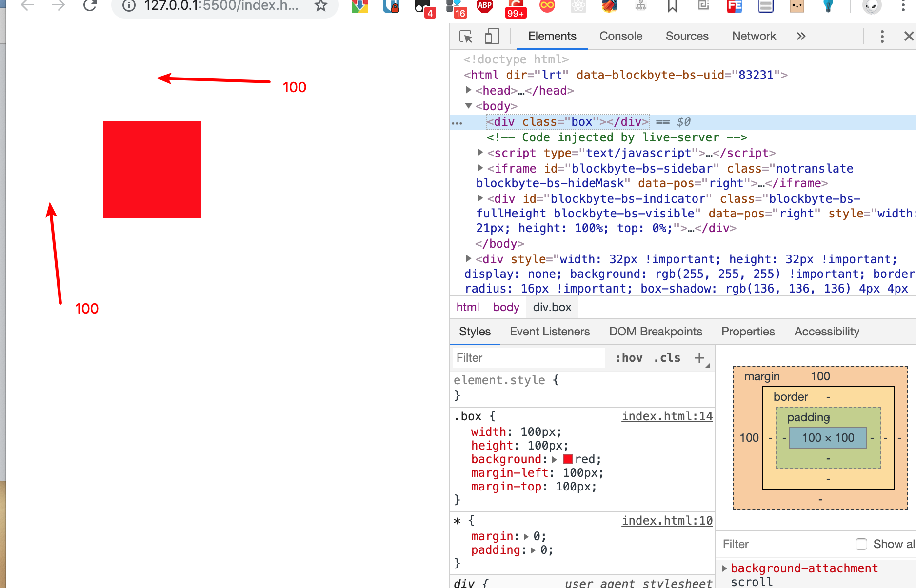Activate the inspect element picker
Viewport: 916px width, 588px height.
[x=466, y=37]
